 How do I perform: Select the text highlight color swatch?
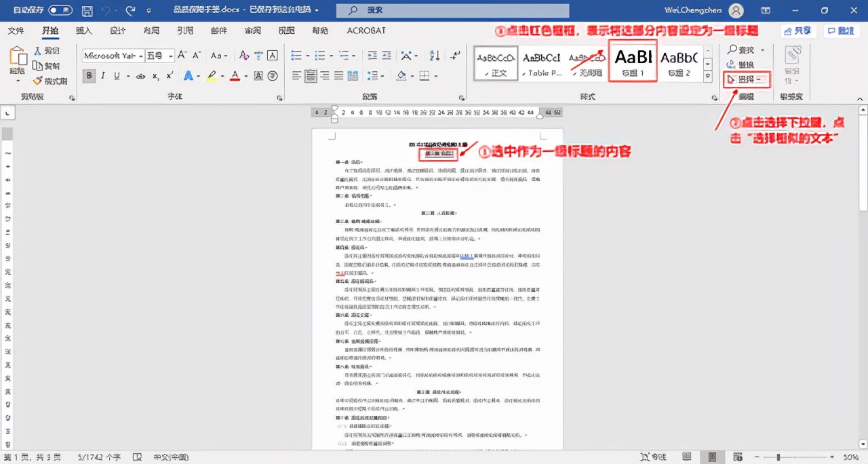pos(212,76)
